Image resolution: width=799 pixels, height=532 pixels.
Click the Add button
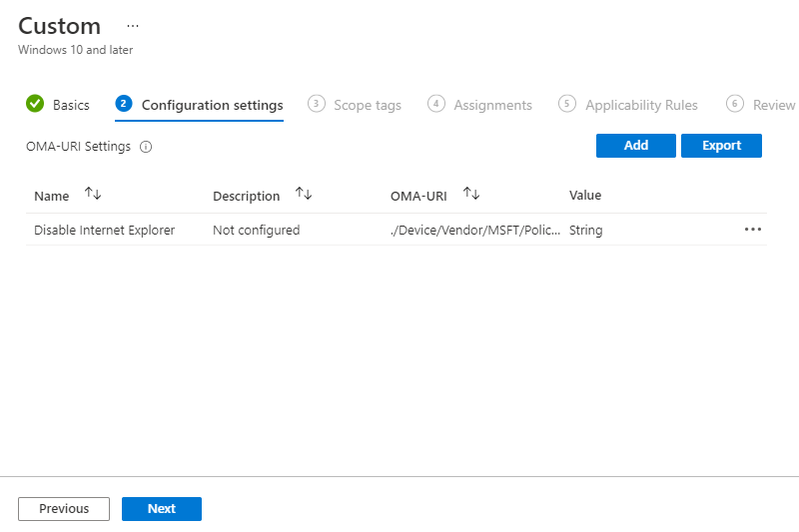(x=636, y=146)
